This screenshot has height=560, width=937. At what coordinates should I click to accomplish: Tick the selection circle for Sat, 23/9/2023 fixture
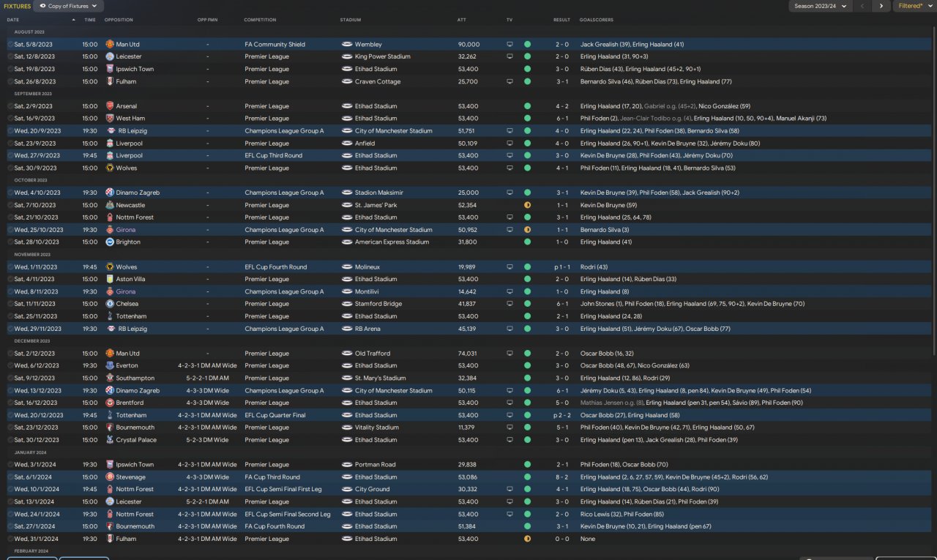[x=10, y=143]
